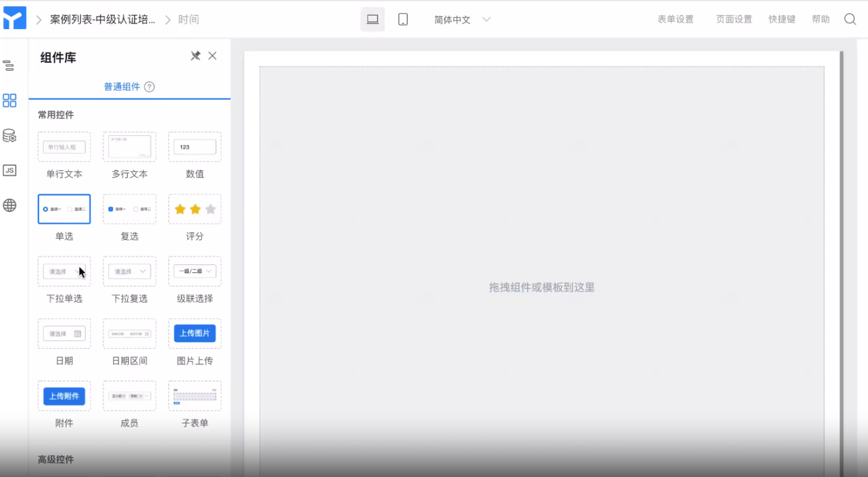Screen dimensions: 868x477
Task: Pin the component library panel
Action: (195, 56)
